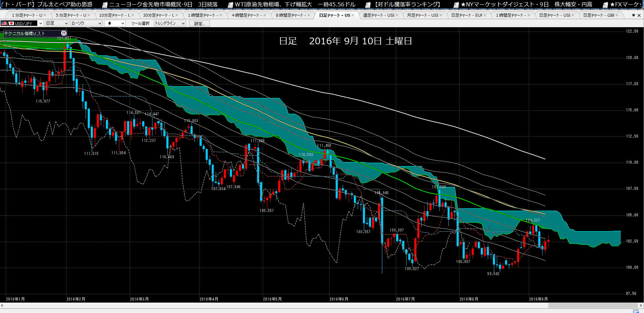Click news icon beside ★FXマーケ headline
Image resolution: width=644 pixels, height=313 pixels.
pyautogui.click(x=605, y=5)
